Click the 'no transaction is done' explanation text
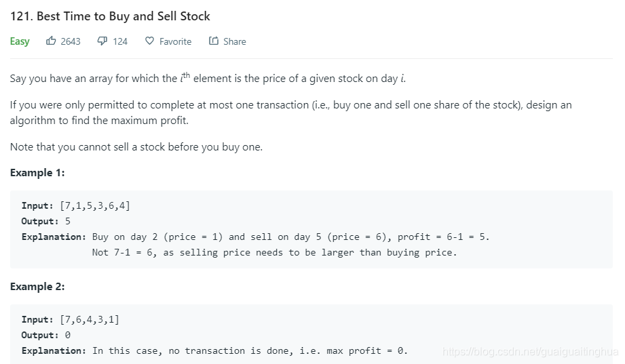This screenshot has height=364, width=625. pyautogui.click(x=217, y=350)
